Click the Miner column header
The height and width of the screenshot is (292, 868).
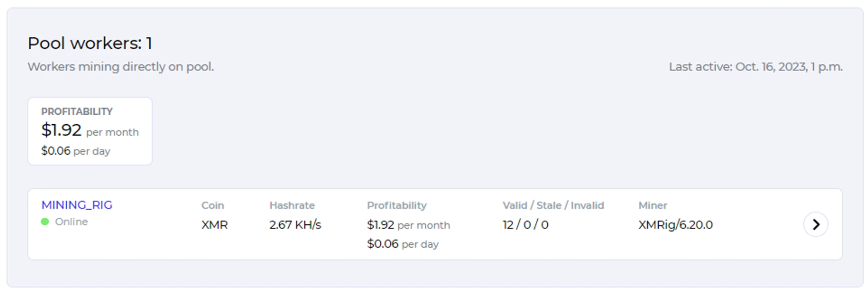pos(652,205)
